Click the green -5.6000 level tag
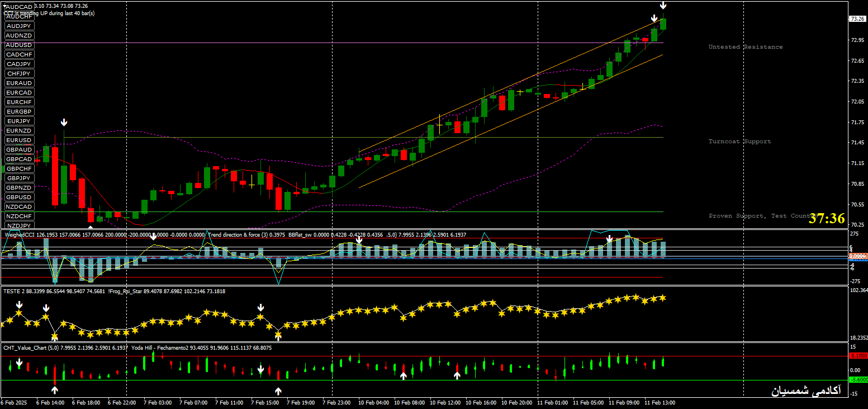The image size is (868, 409). point(858,380)
